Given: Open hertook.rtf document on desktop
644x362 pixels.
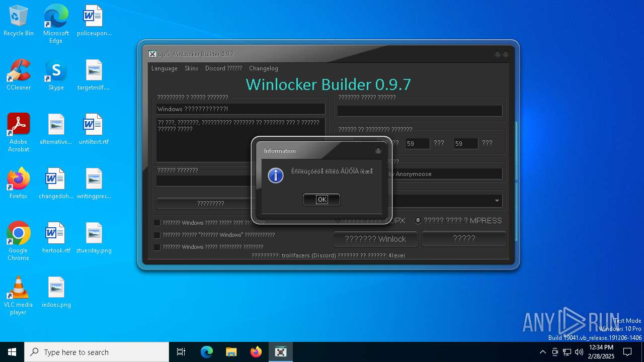Looking at the screenshot, I should click(x=56, y=238).
